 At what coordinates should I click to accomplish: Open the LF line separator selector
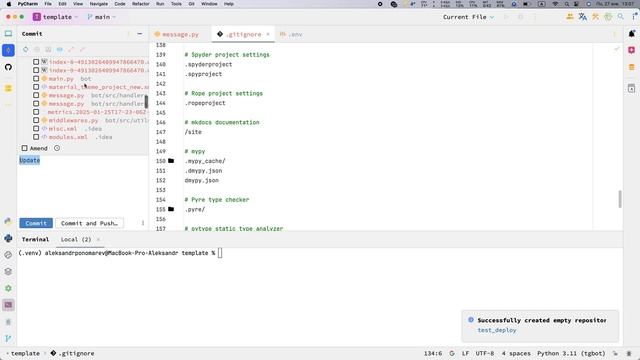pos(465,353)
